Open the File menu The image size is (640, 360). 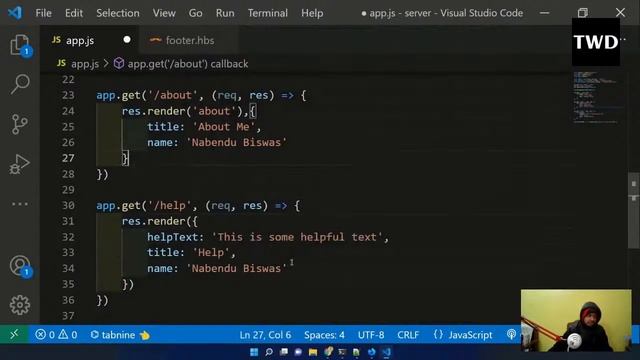[44, 13]
